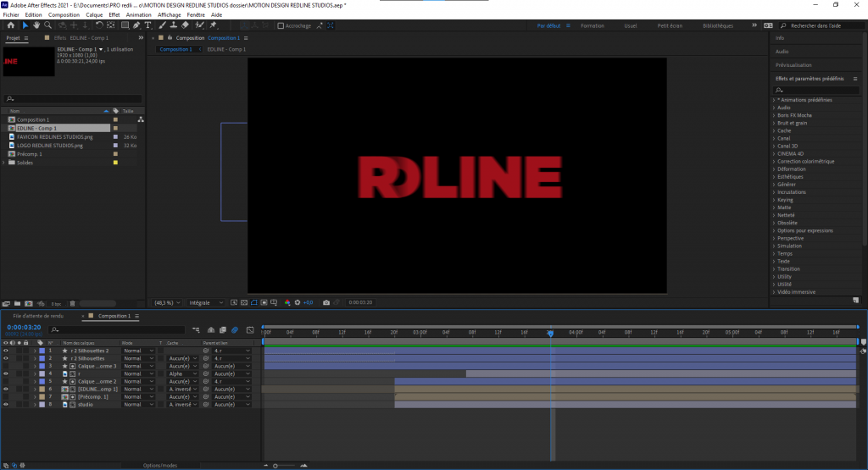Open the Prévisualisation panel
This screenshot has height=470, width=868.
pos(793,65)
